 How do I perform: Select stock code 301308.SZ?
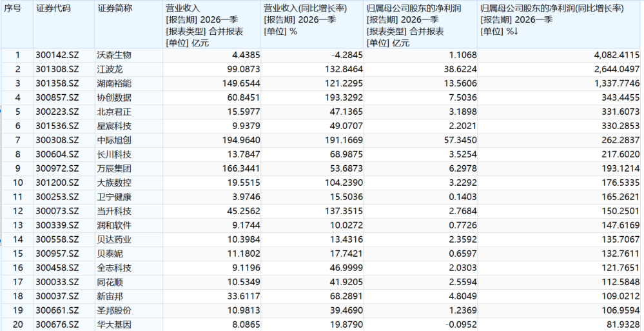tap(57, 70)
